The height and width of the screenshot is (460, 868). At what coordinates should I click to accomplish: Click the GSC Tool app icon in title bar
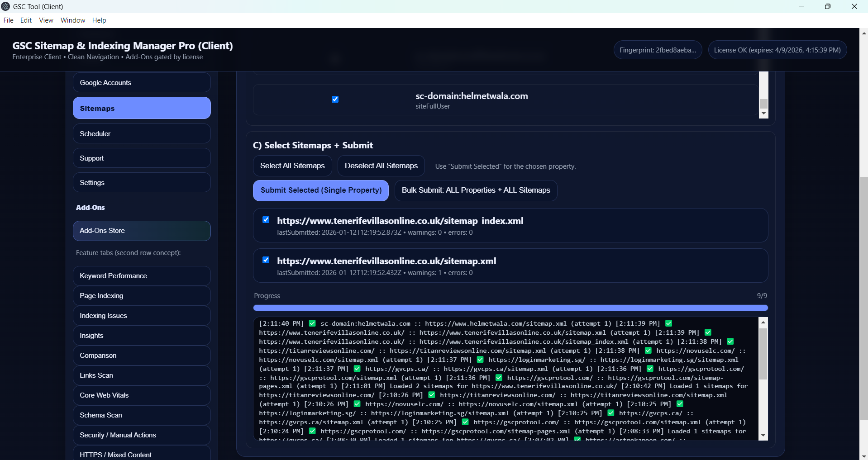pyautogui.click(x=5, y=6)
